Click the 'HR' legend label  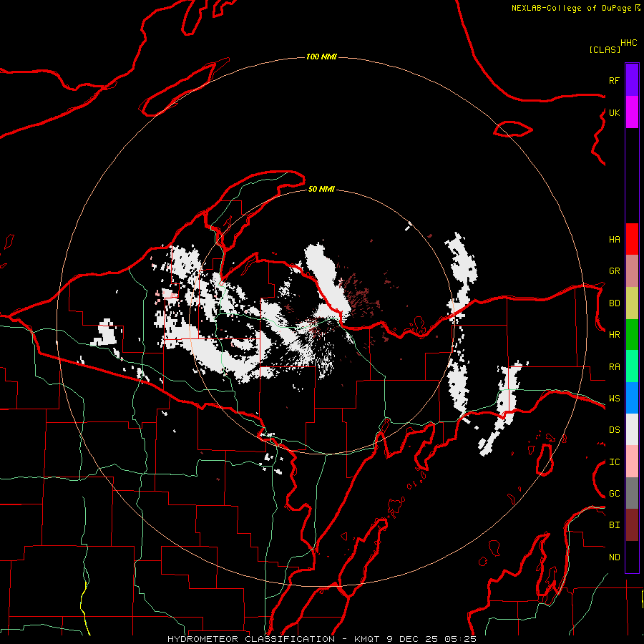[x=614, y=335]
